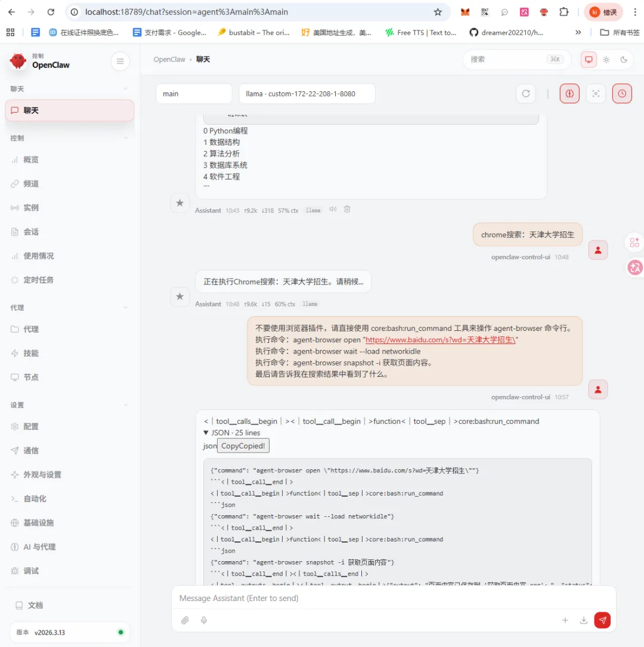Image resolution: width=644 pixels, height=647 pixels.
Task: Toggle the brain thinking button
Action: [x=569, y=94]
